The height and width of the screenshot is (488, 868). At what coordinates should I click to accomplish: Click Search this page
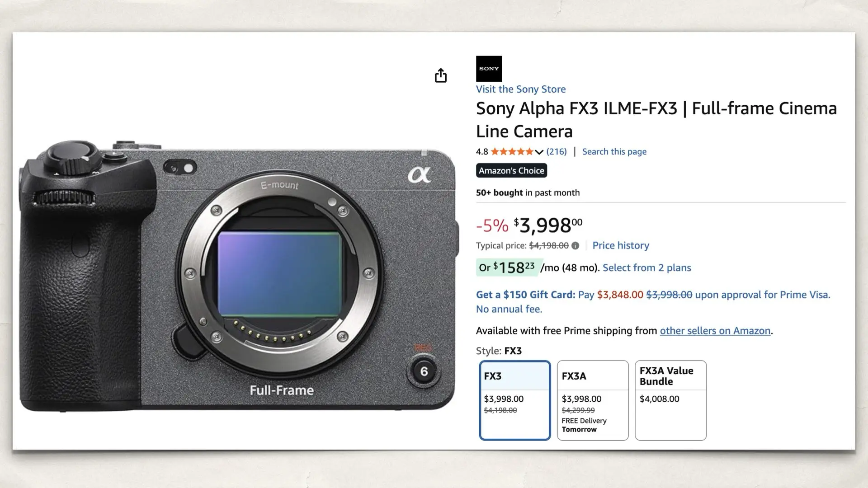[x=613, y=151]
